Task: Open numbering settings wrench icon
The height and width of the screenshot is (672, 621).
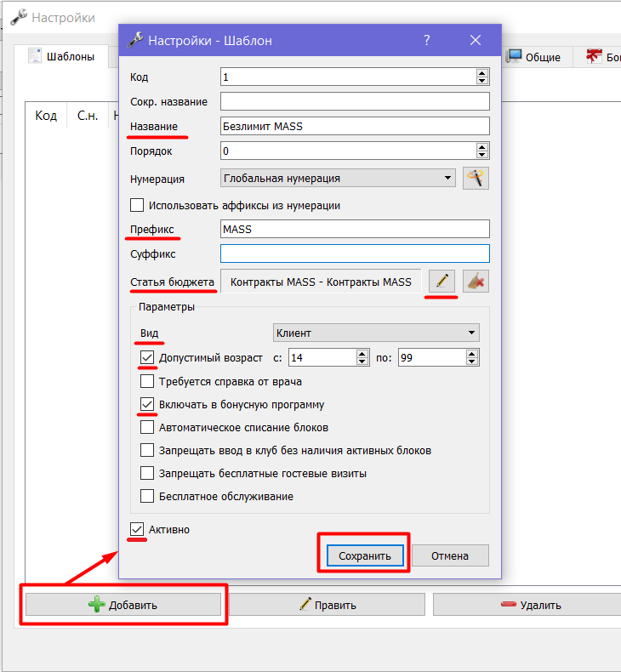Action: (476, 179)
